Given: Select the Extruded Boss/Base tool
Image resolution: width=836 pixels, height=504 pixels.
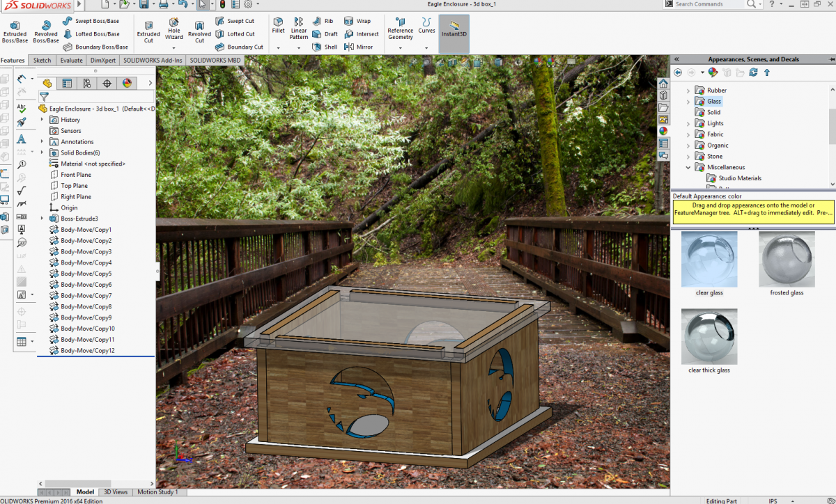Looking at the screenshot, I should pos(15,31).
